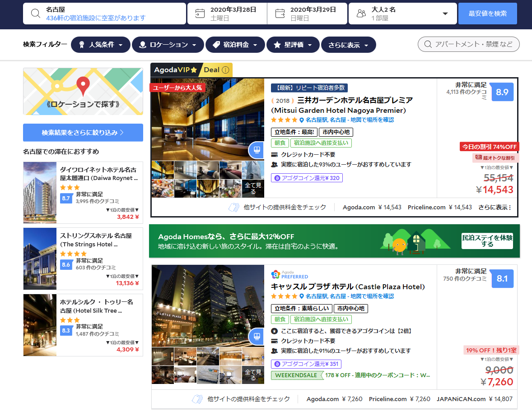Open Castle Plaza Hotel main photo
The image size is (532, 416).
click(x=208, y=306)
